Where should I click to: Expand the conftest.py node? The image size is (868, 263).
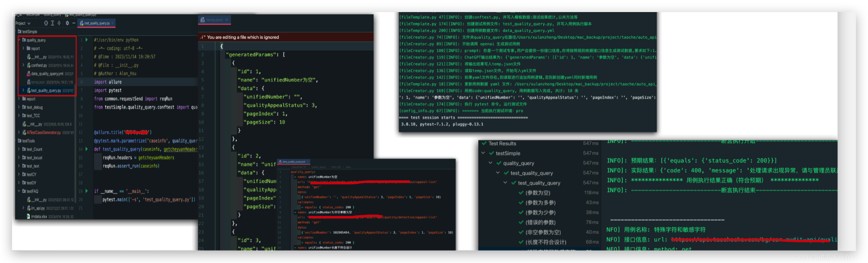(23, 65)
